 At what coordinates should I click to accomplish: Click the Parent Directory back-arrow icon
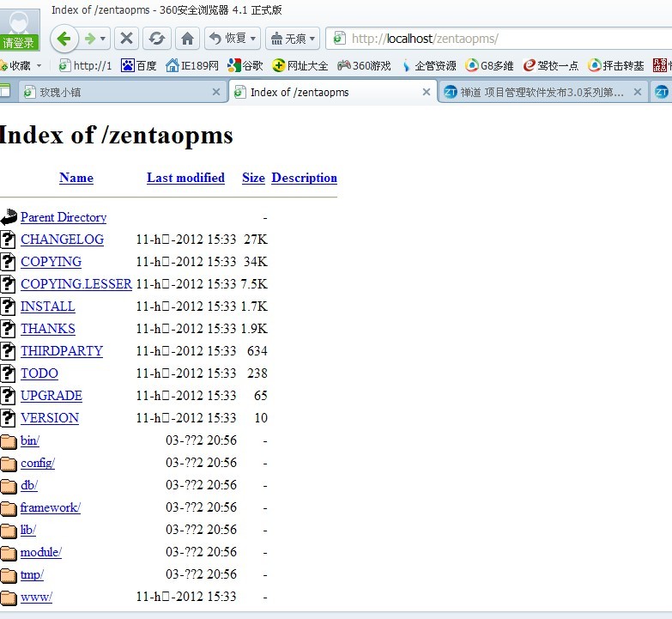pos(9,217)
